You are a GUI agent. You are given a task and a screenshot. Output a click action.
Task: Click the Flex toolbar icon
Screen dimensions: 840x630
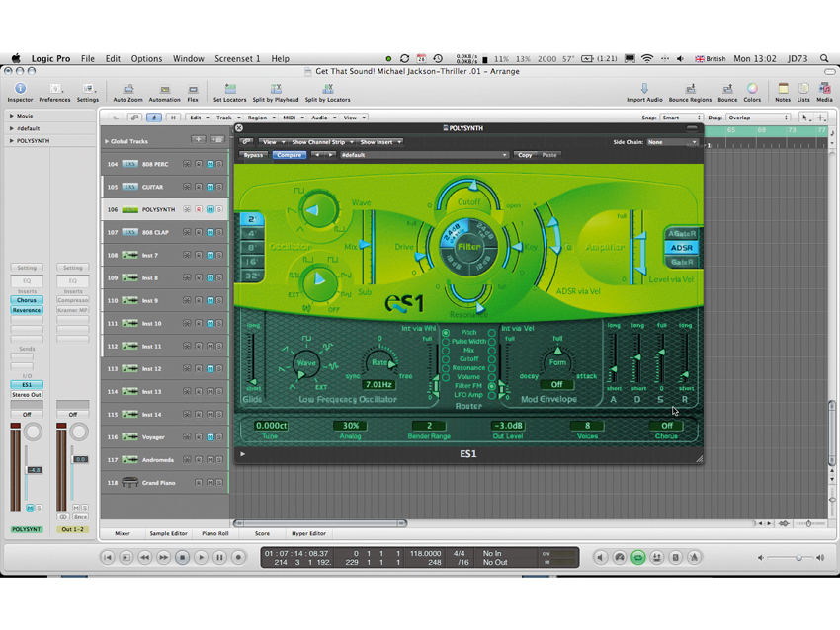pyautogui.click(x=193, y=89)
